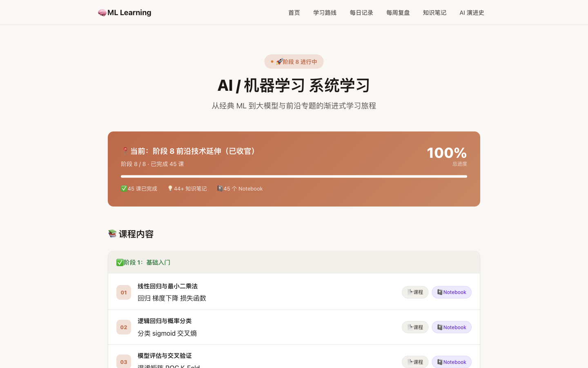Image resolution: width=588 pixels, height=368 pixels.
Task: Click the pin icon beside 当前 阶段 8
Action: (x=125, y=151)
